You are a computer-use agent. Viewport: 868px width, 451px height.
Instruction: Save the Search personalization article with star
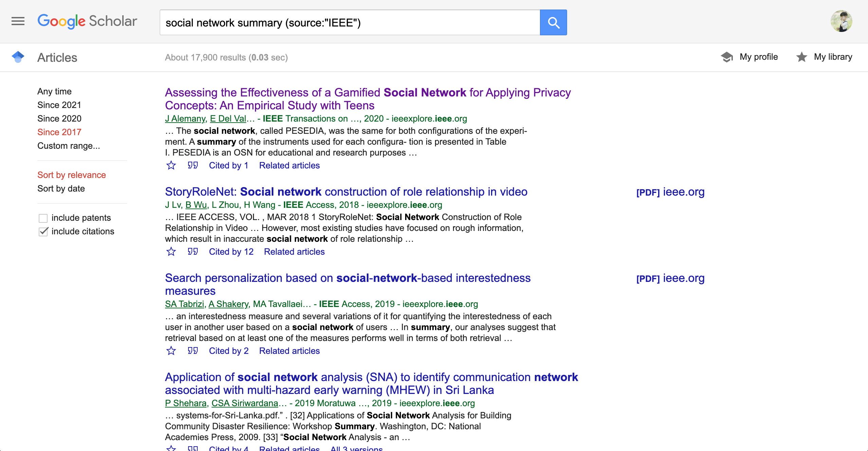click(x=171, y=351)
